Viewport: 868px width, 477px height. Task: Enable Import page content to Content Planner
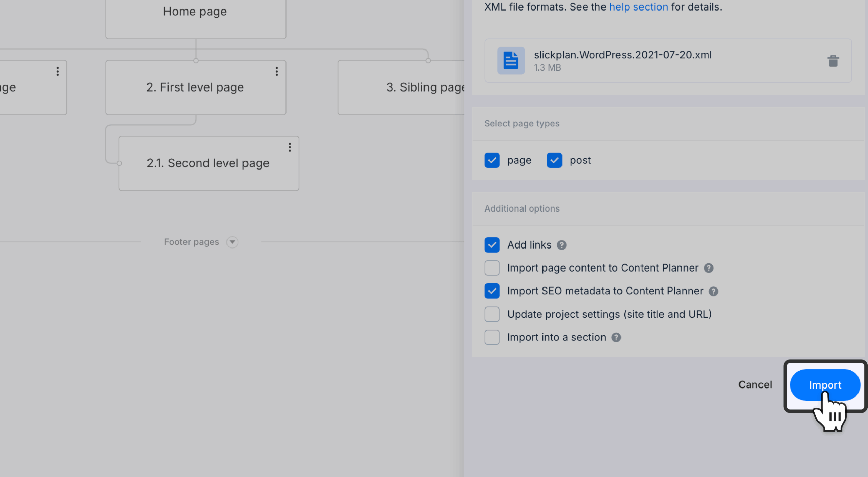[492, 268]
